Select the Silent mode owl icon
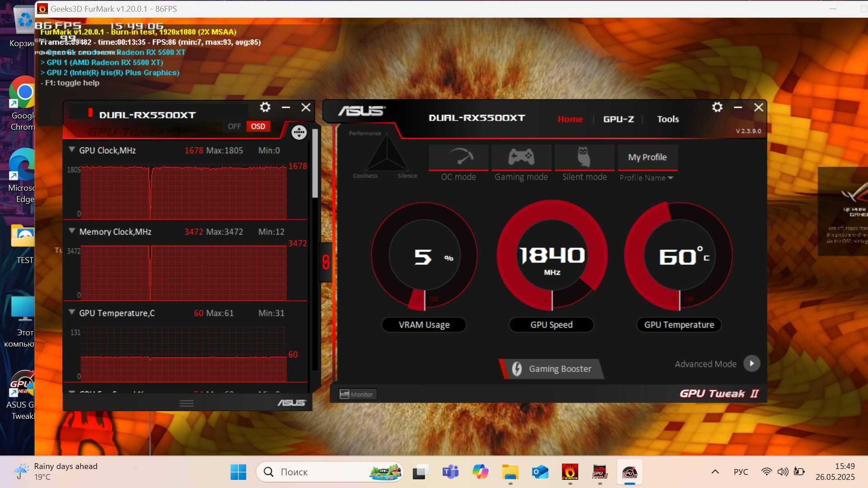This screenshot has height=488, width=868. click(584, 157)
